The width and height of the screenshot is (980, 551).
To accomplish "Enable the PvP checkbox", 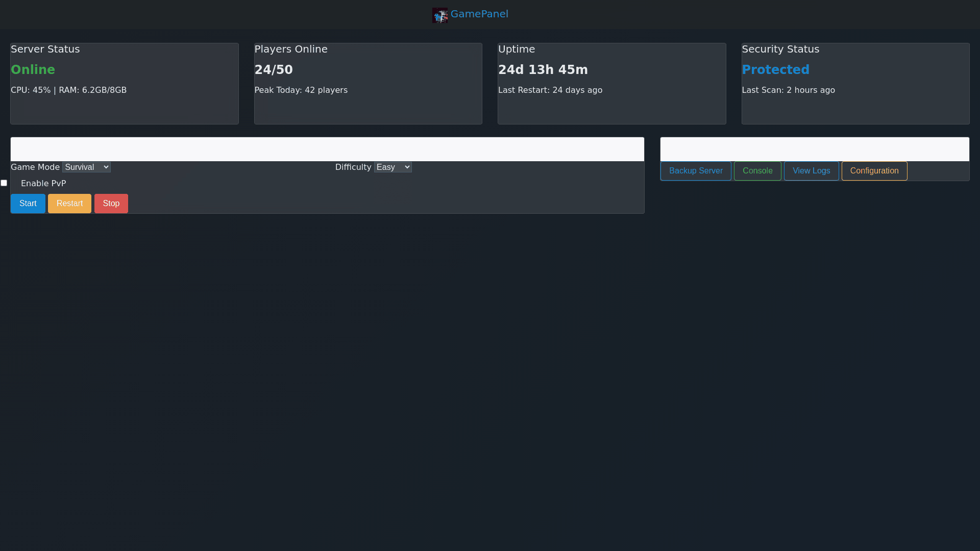I will (4, 183).
